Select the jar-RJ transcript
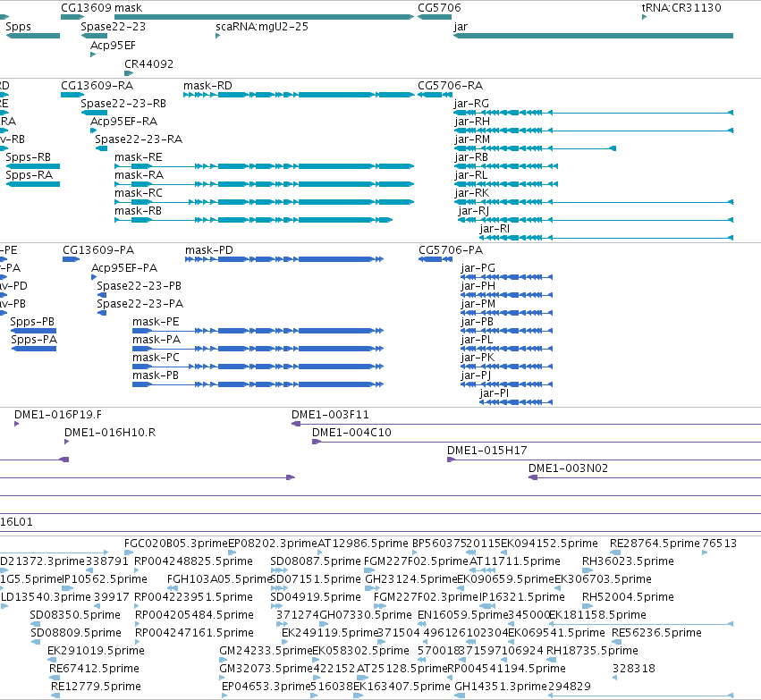761x700 pixels. pyautogui.click(x=596, y=220)
